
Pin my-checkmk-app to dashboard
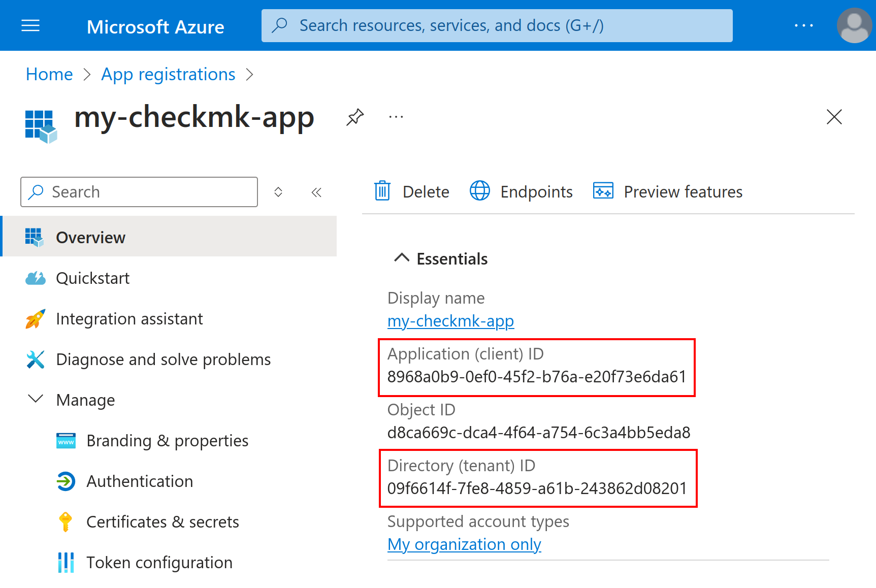click(x=355, y=117)
